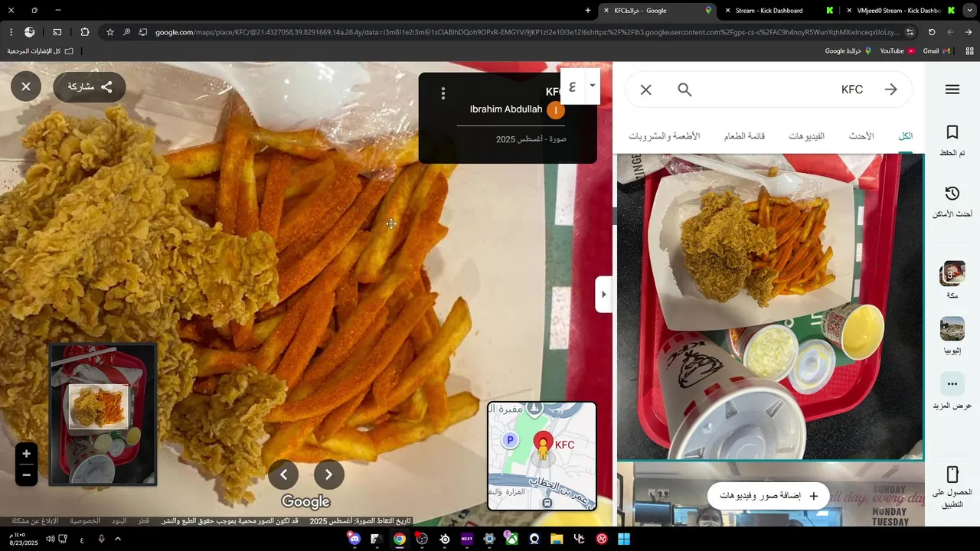Click the browser reload button
The image size is (980, 551).
tap(932, 32)
